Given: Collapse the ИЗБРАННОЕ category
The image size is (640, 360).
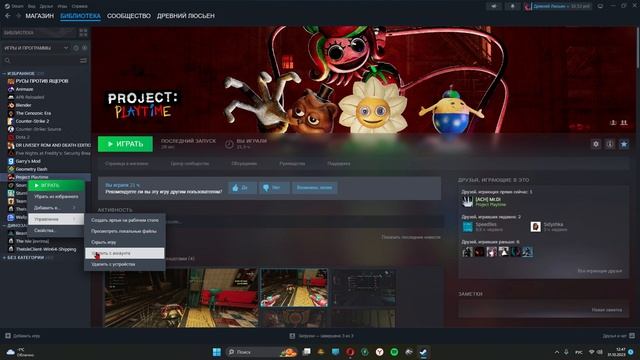Looking at the screenshot, I should (20, 73).
